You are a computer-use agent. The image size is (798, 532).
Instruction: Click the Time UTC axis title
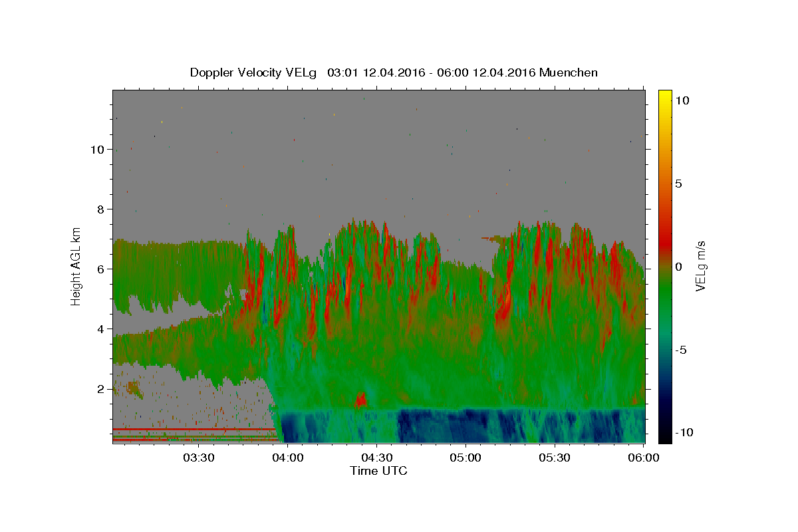[378, 471]
